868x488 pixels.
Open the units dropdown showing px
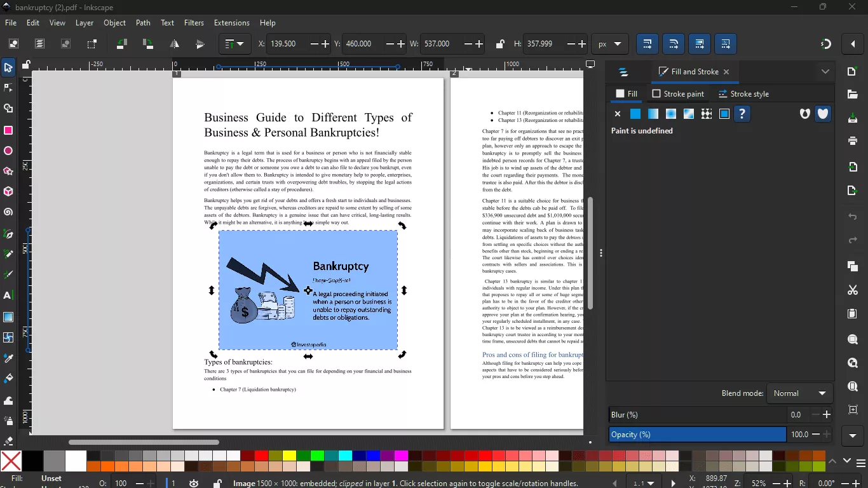610,44
